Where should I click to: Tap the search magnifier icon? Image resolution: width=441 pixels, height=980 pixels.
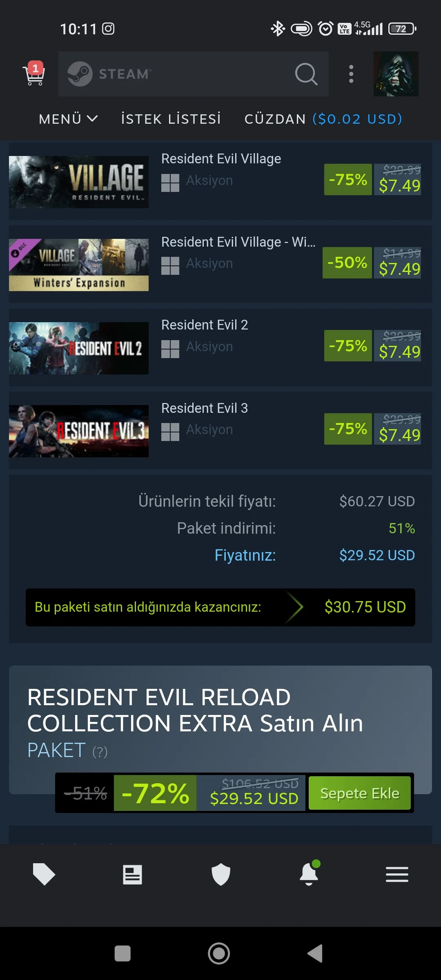[x=306, y=74]
